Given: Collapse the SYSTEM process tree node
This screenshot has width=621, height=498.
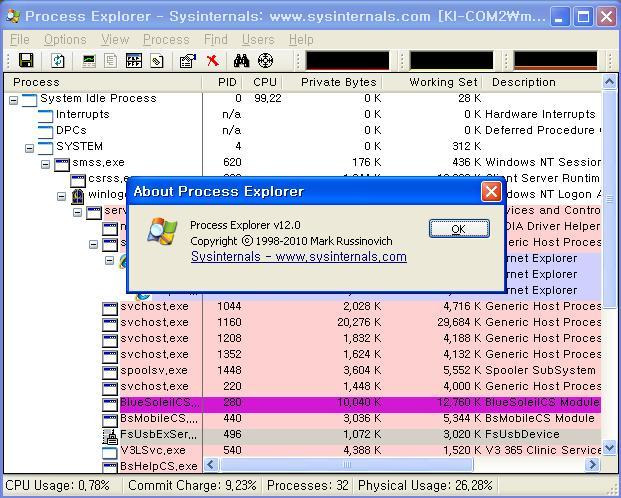Looking at the screenshot, I should tap(29, 148).
